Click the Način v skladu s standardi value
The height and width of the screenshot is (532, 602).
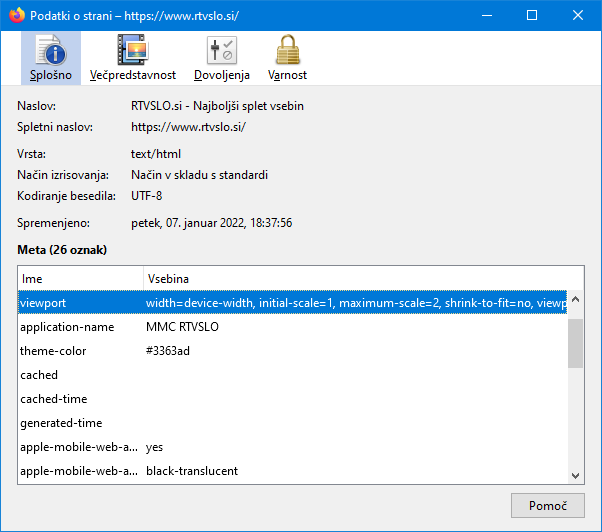pyautogui.click(x=200, y=175)
